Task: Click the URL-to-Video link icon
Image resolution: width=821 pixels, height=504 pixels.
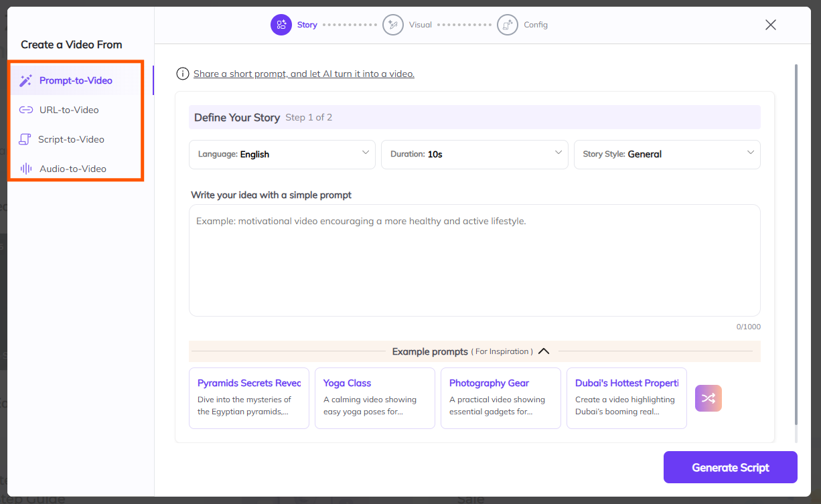Action: click(x=26, y=110)
